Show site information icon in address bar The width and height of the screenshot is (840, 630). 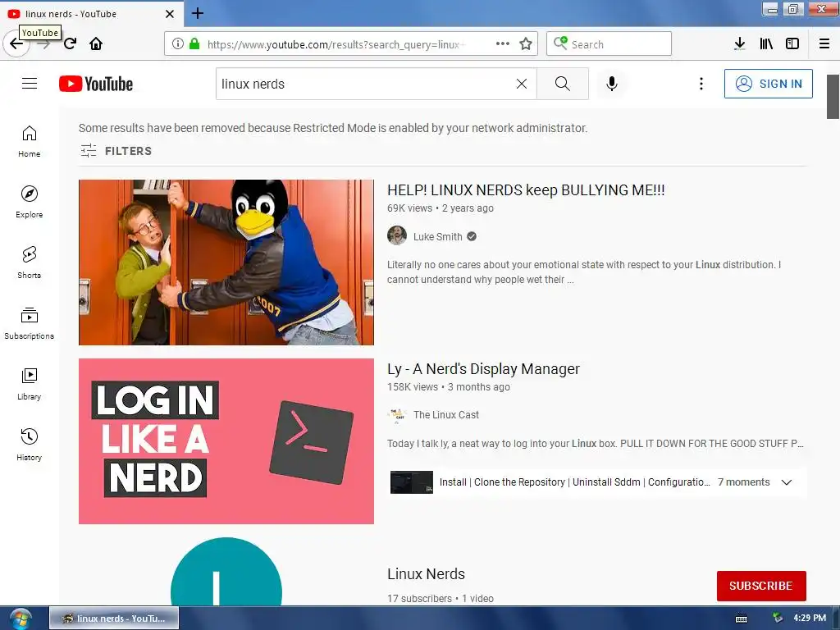pos(177,43)
